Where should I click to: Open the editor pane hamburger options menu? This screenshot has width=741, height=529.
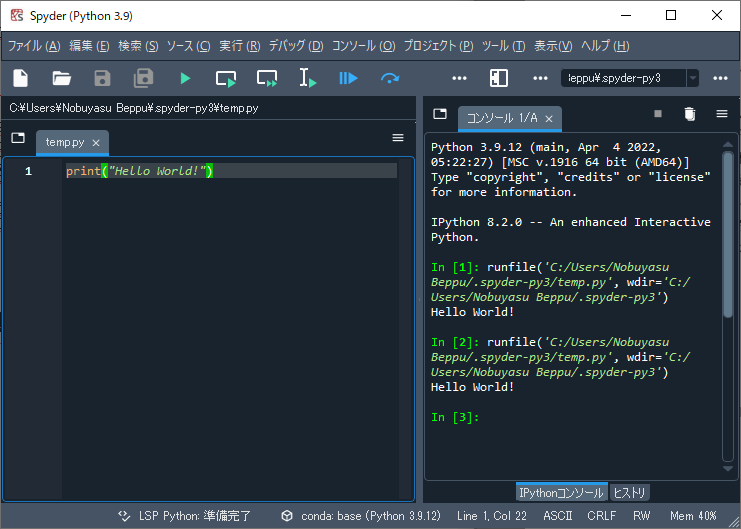pos(398,138)
